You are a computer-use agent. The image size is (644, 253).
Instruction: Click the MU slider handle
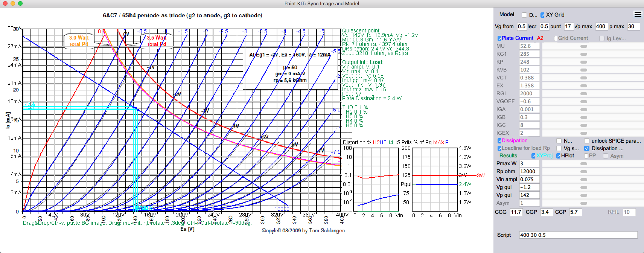point(584,46)
